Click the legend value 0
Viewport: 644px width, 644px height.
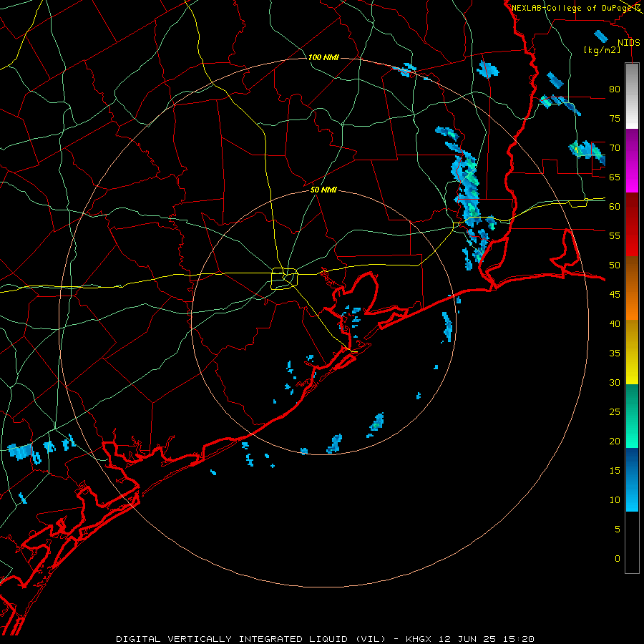click(618, 559)
